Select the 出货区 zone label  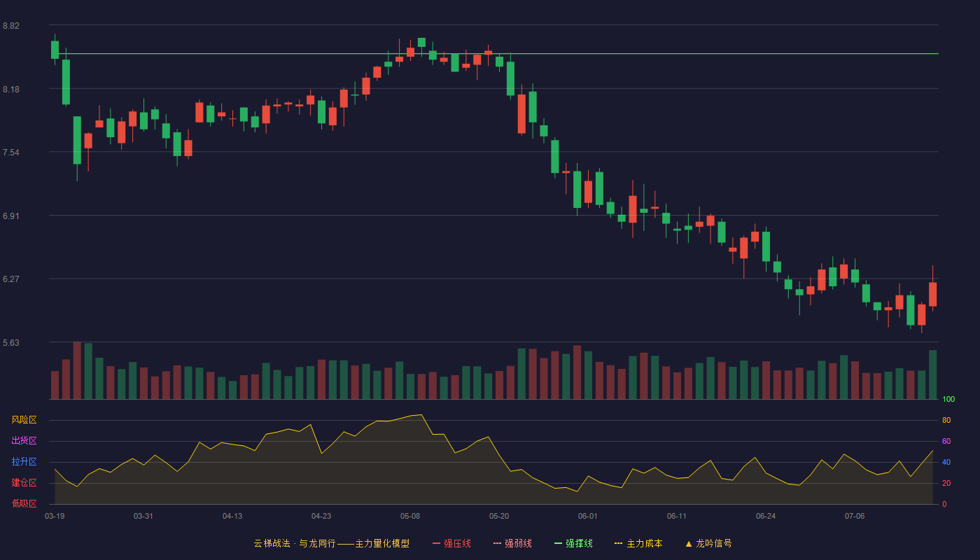pos(24,441)
